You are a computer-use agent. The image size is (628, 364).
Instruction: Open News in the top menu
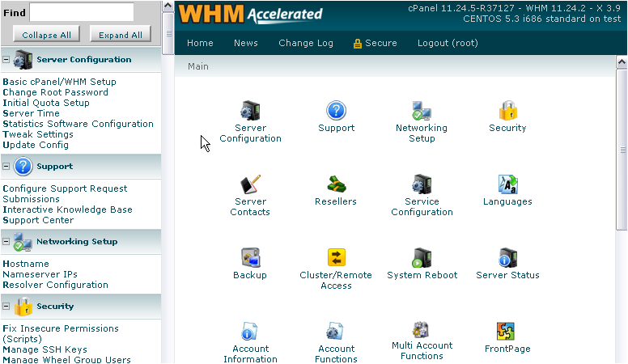click(x=245, y=43)
